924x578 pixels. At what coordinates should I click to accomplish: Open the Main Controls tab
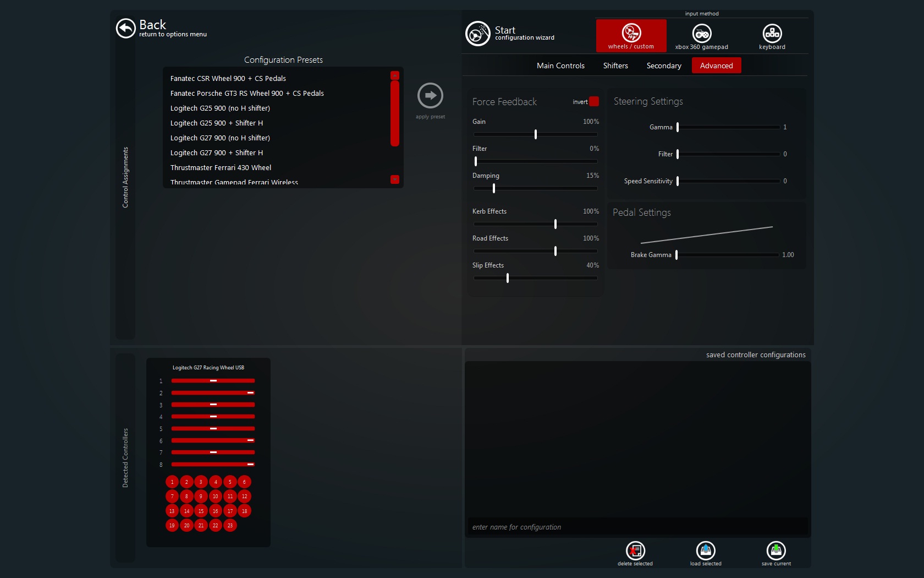point(560,66)
